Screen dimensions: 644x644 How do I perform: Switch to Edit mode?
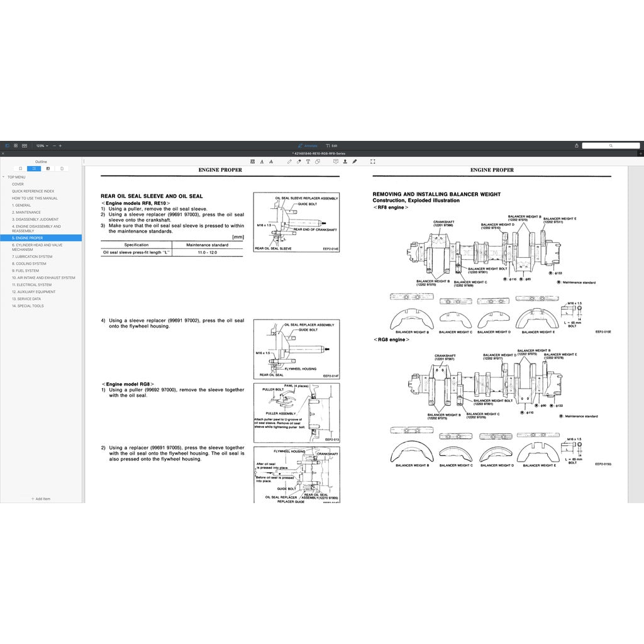[x=331, y=145]
